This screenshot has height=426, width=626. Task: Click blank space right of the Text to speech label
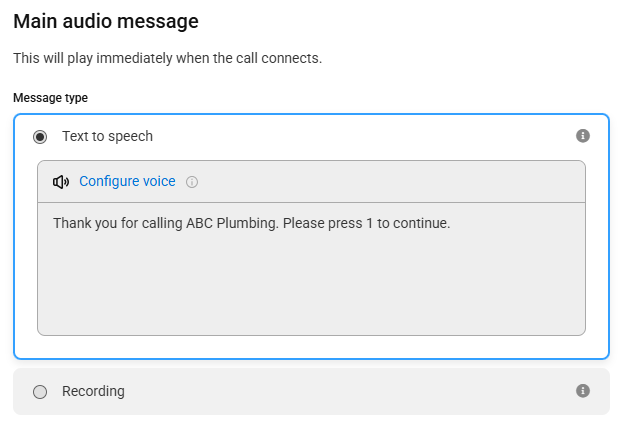click(359, 137)
